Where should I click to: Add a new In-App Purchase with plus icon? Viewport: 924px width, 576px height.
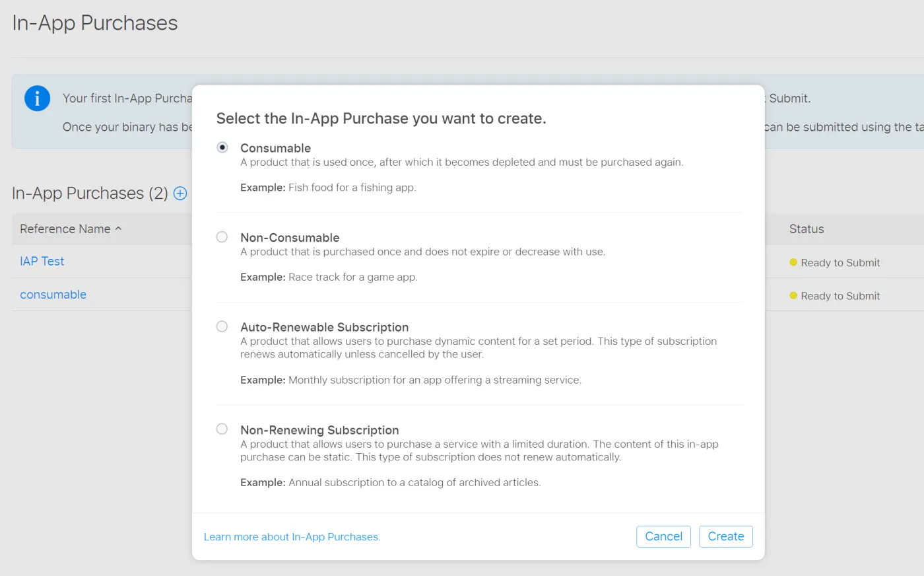pyautogui.click(x=180, y=194)
